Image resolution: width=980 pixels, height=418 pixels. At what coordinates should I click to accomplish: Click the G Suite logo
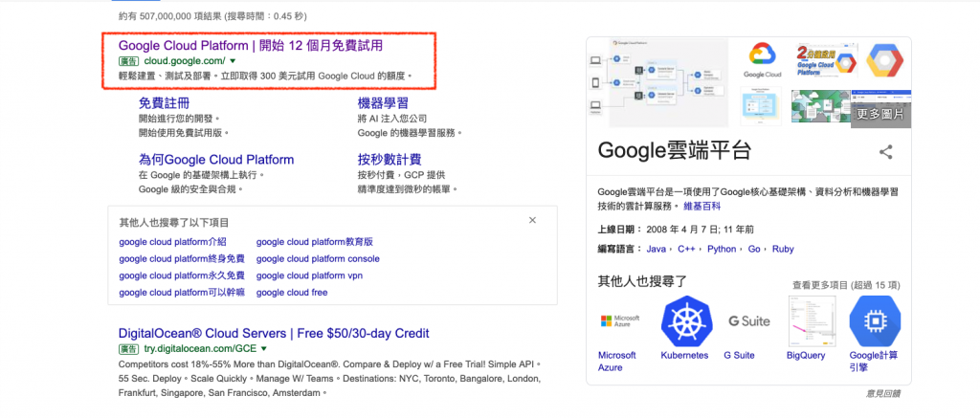pos(749,321)
